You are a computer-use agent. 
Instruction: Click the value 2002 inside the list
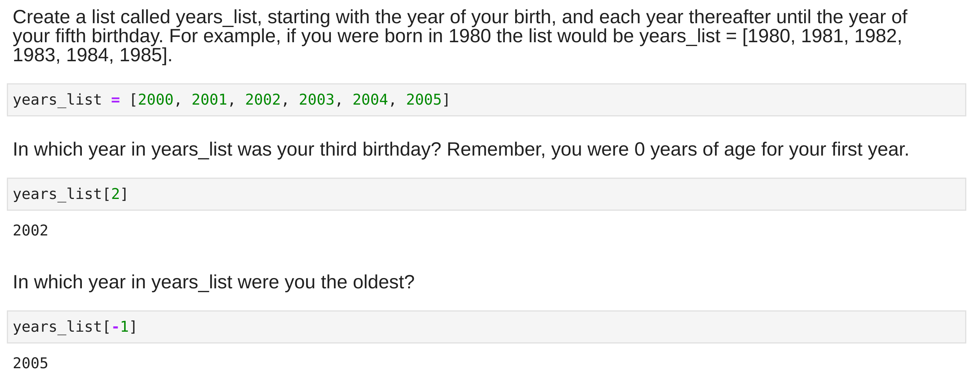(263, 100)
